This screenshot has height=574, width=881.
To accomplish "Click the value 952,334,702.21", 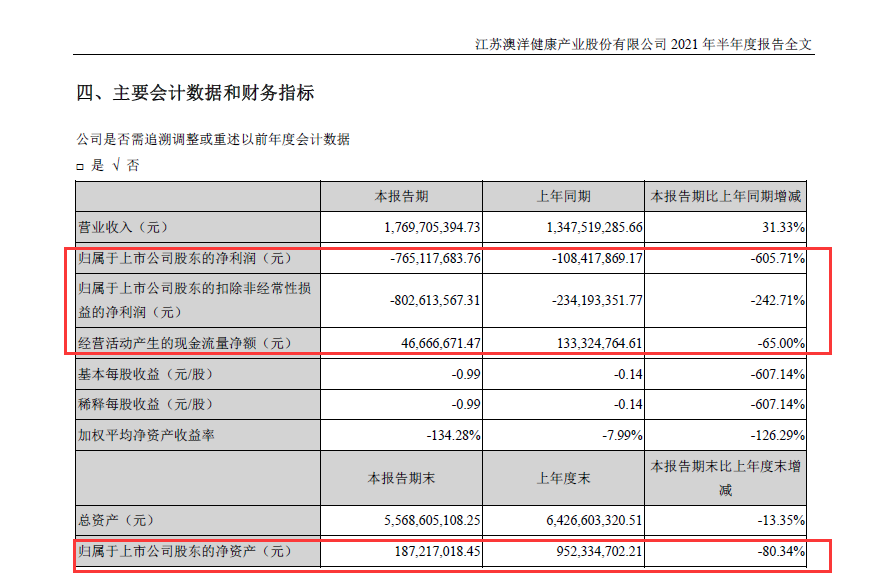I will 600,552.
